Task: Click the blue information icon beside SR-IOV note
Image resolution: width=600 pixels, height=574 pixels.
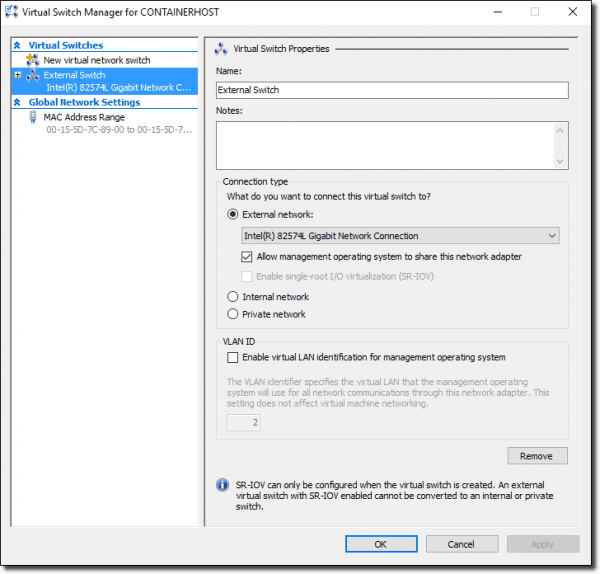Action: tap(222, 485)
